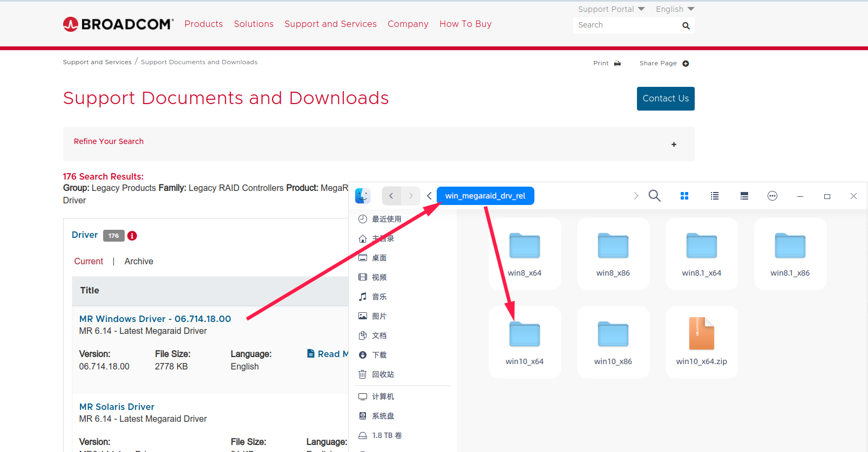Open MR Windows Driver - 06.714.18.00 link
The width and height of the screenshot is (868, 452).
click(x=155, y=319)
